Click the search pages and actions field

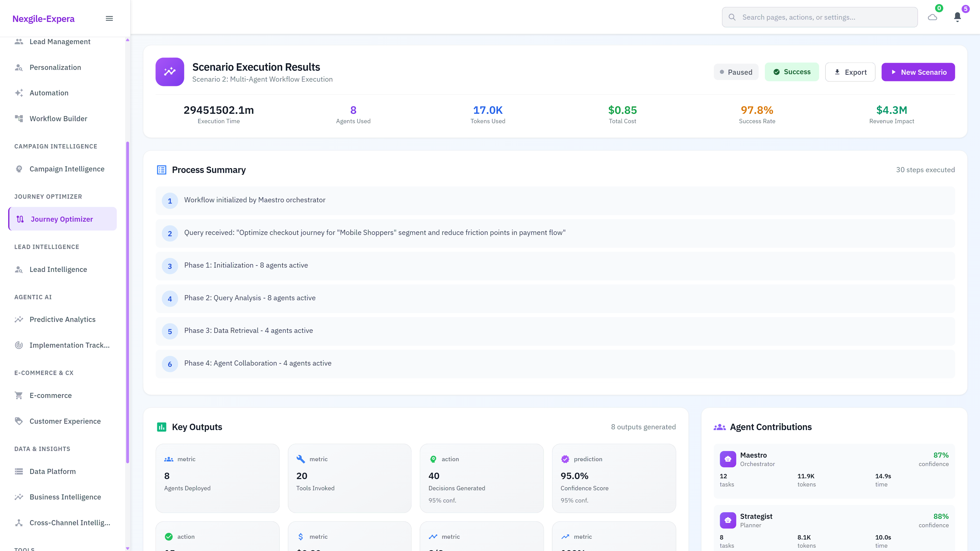click(x=819, y=17)
